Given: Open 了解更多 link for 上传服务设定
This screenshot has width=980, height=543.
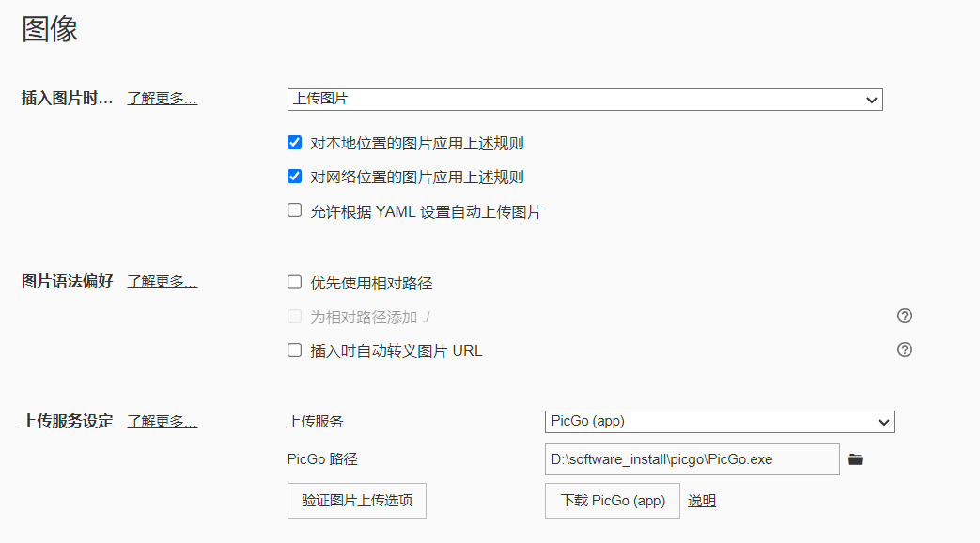Looking at the screenshot, I should coord(162,421).
